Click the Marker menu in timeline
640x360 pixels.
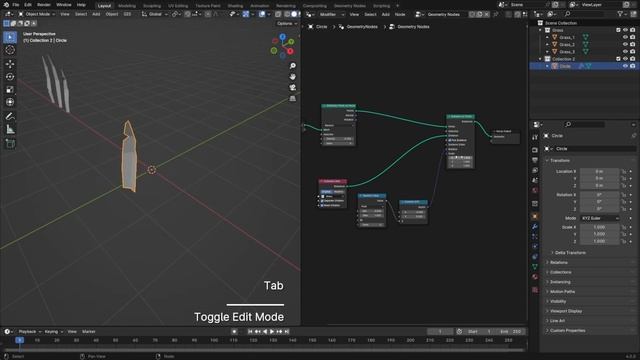pyautogui.click(x=89, y=331)
